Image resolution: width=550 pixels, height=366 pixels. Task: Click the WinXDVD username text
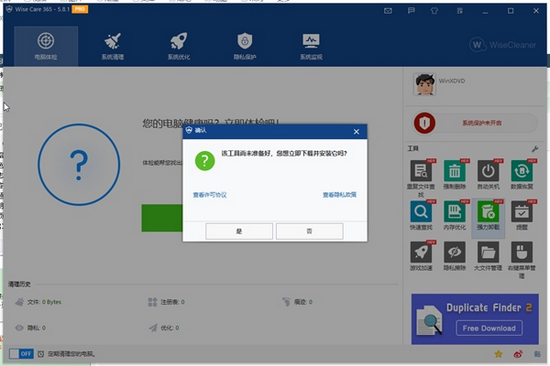click(x=452, y=81)
